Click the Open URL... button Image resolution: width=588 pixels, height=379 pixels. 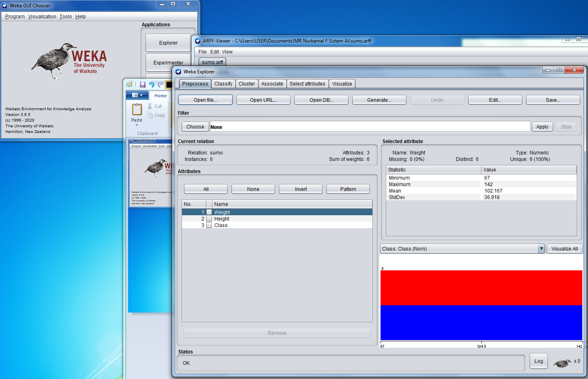click(263, 100)
